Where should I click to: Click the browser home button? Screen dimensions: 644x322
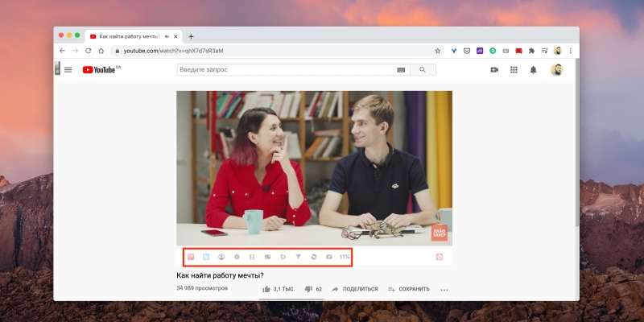[101, 51]
